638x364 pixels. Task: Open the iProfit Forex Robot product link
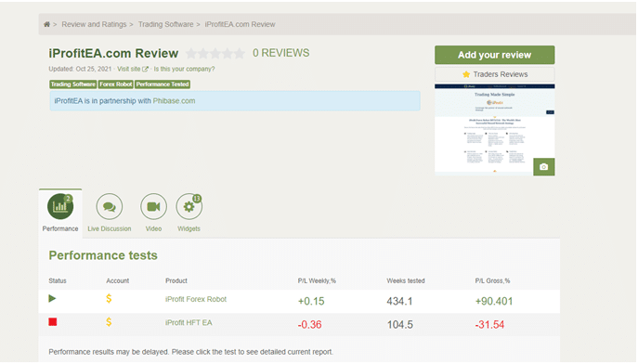[196, 299]
